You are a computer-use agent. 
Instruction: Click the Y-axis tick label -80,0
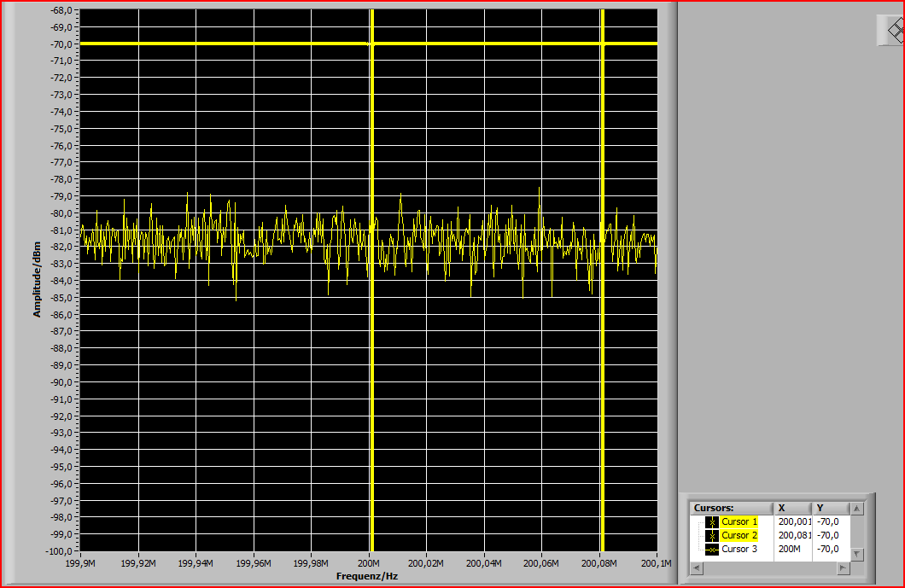pos(61,213)
